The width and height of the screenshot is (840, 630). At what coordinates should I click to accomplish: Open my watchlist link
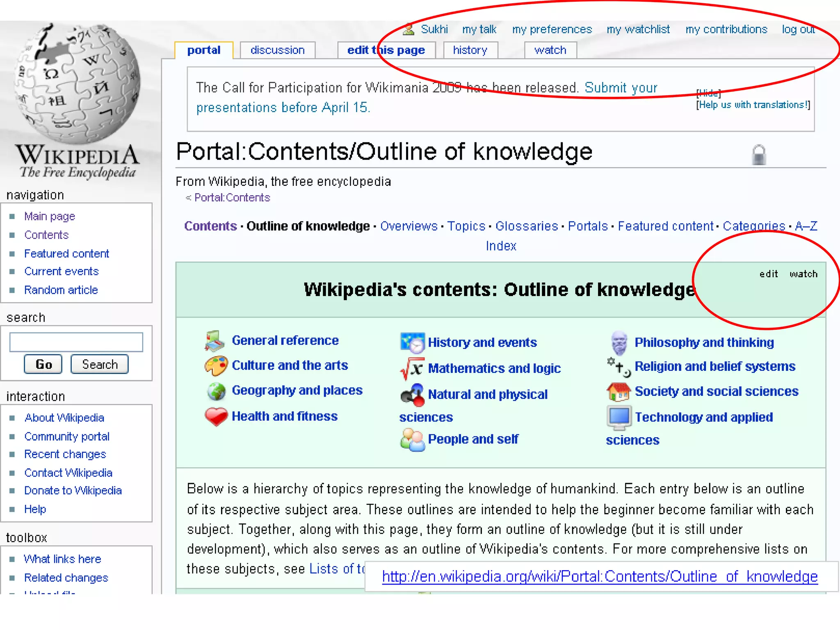638,30
